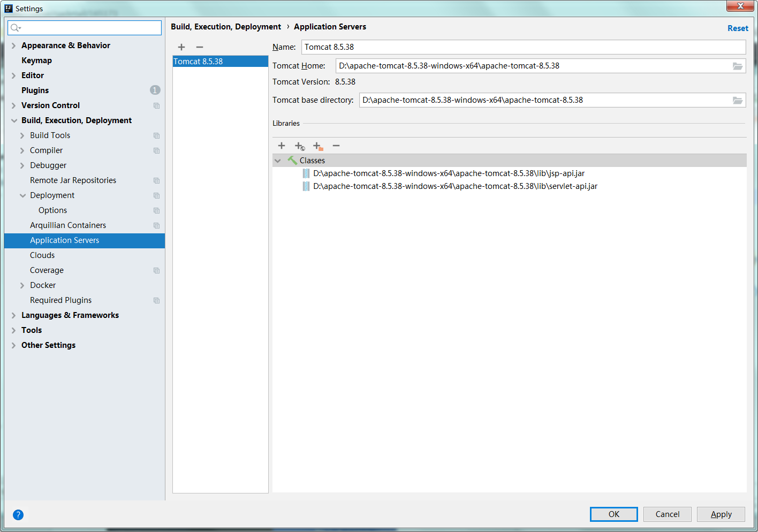758x532 pixels.
Task: Expand the Compiler node
Action: [x=22, y=150]
